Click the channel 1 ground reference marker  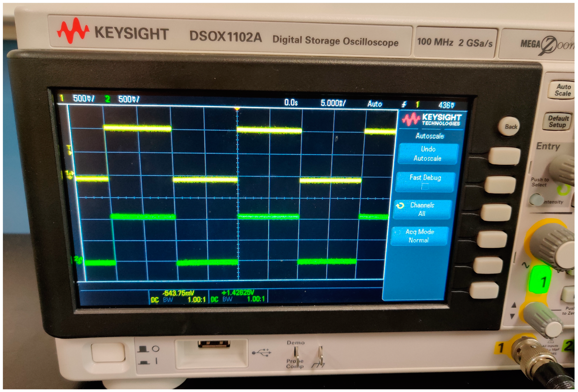pos(69,174)
